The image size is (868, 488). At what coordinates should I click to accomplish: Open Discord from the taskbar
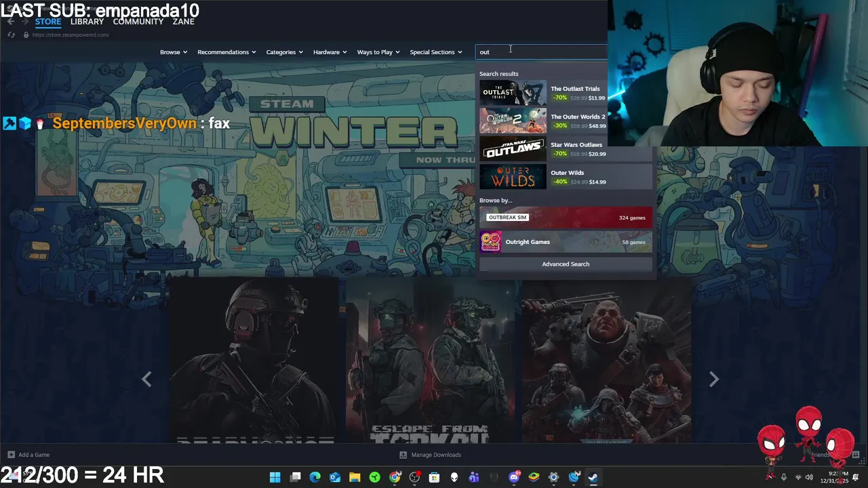coord(514,477)
